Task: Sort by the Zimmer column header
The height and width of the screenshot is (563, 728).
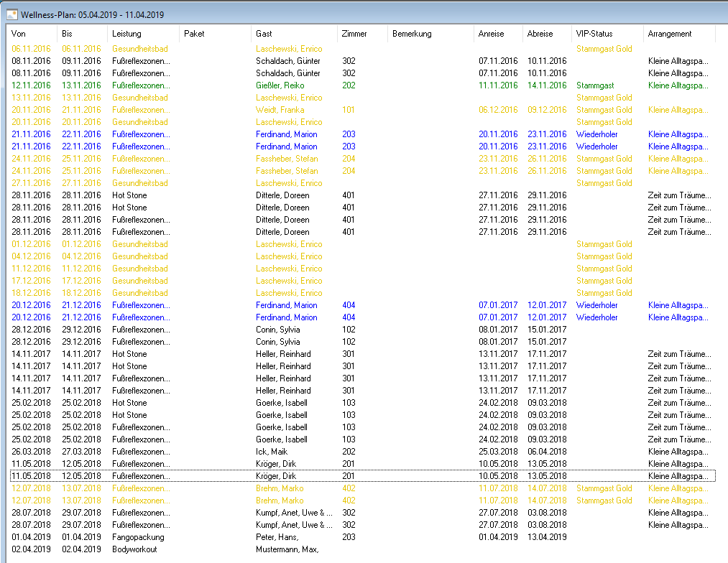Action: coord(362,34)
